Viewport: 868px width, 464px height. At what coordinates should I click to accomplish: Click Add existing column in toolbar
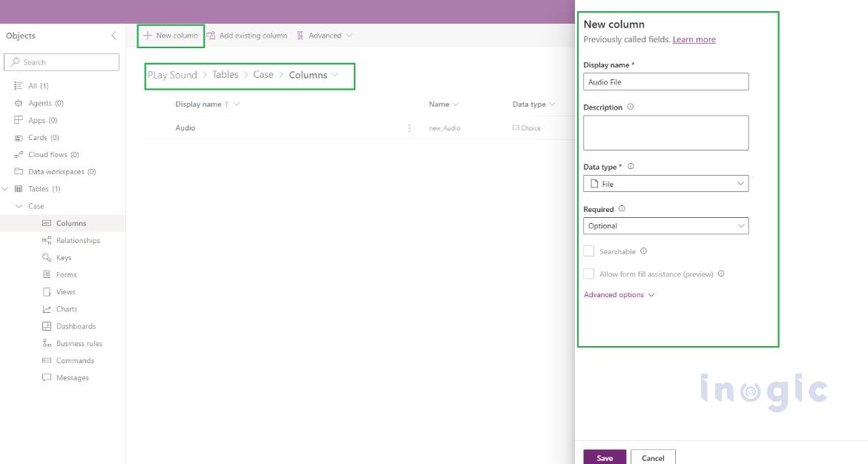click(247, 36)
